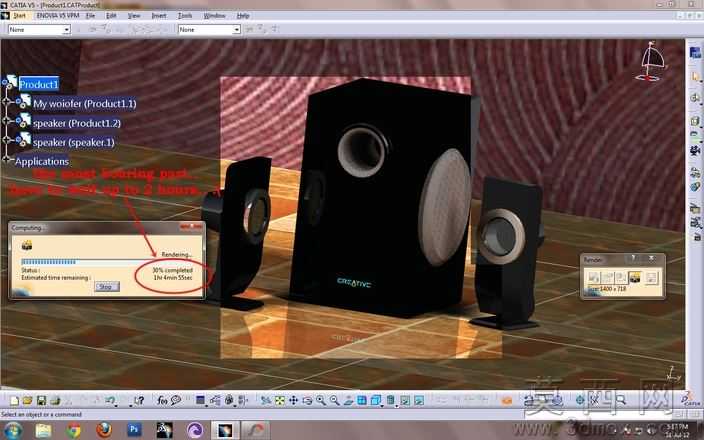Image resolution: width=704 pixels, height=440 pixels.
Task: Select the Rotate view icon
Action: coord(307,400)
